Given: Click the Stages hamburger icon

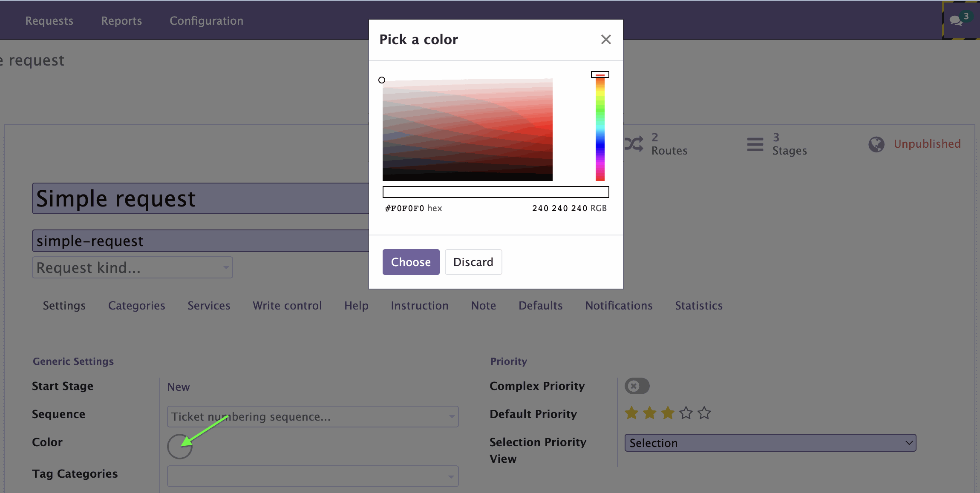Looking at the screenshot, I should [x=755, y=144].
